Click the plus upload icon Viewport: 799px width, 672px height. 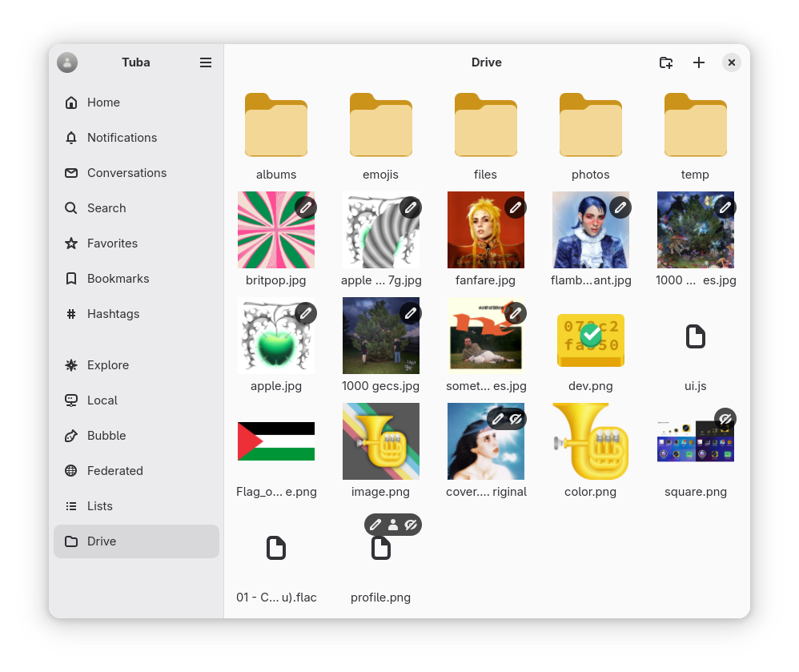pos(699,62)
